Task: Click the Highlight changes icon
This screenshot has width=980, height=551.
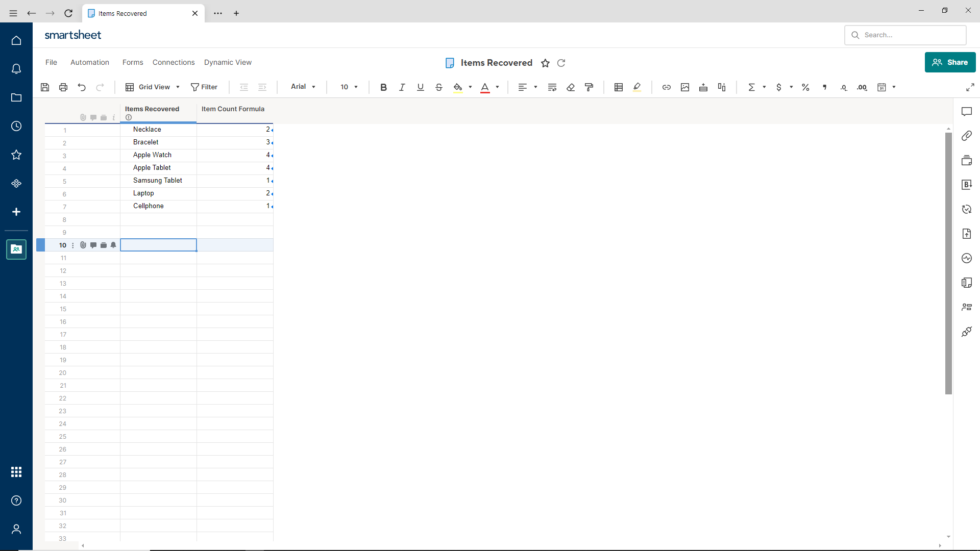Action: pos(637,87)
